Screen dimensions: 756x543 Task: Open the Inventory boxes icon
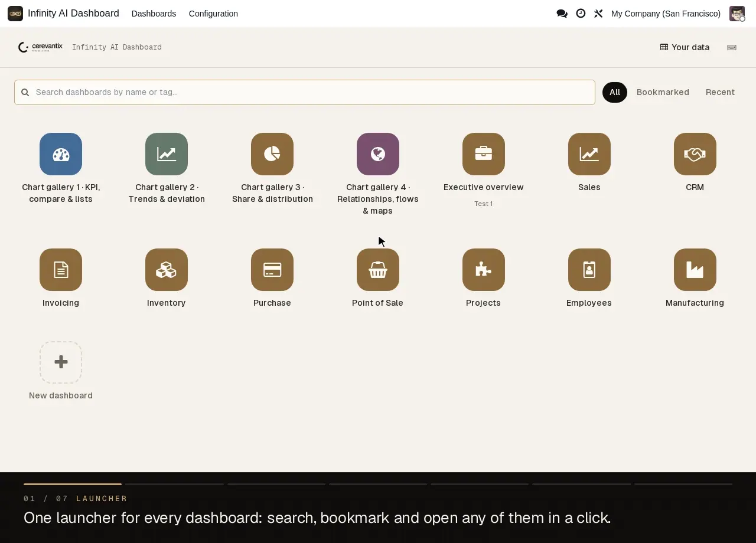coord(167,270)
